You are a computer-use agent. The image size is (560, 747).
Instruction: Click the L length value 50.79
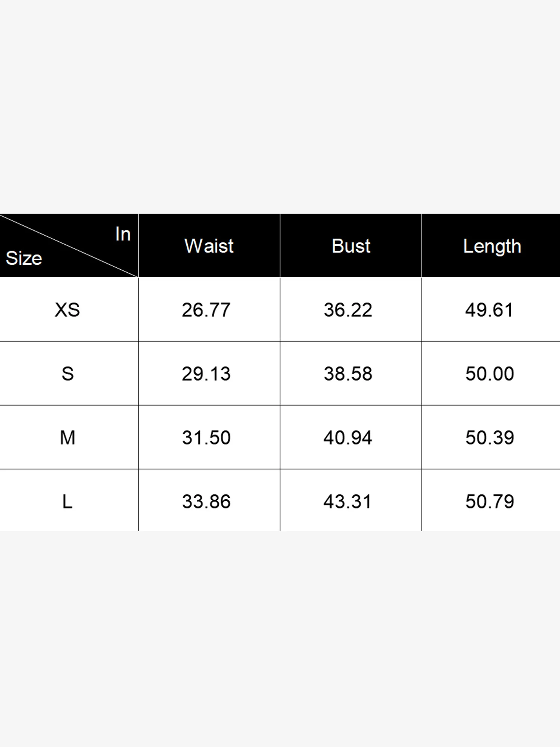(489, 501)
